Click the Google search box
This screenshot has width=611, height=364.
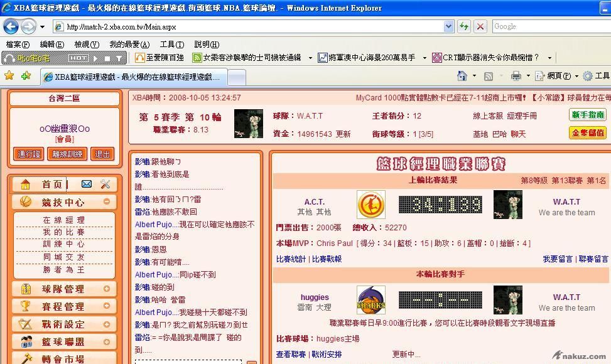[x=551, y=26]
